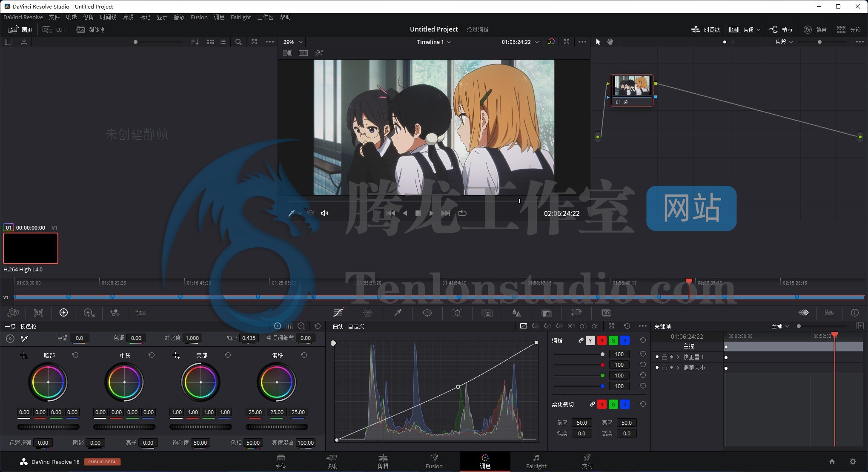Mute the viewer audio

[x=324, y=213]
